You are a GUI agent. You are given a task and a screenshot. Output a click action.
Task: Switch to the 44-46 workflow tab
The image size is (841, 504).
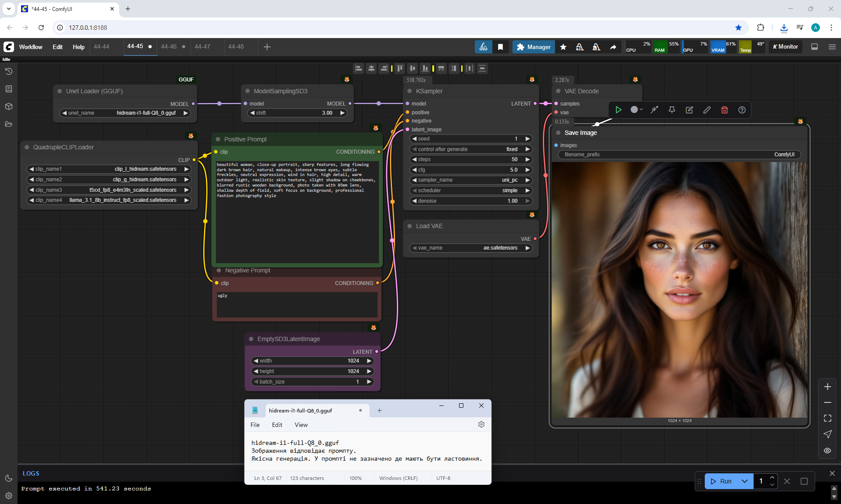click(169, 46)
